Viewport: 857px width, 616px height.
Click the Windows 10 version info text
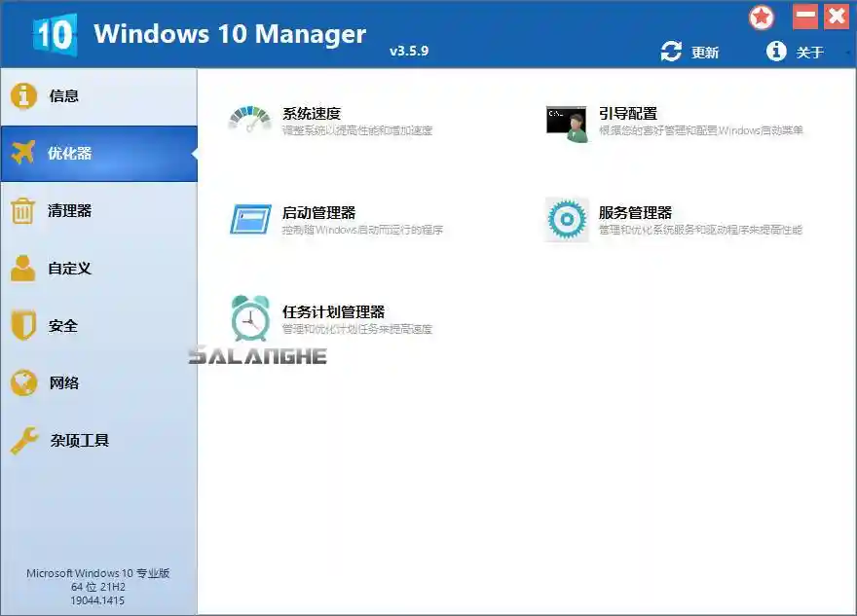click(99, 585)
